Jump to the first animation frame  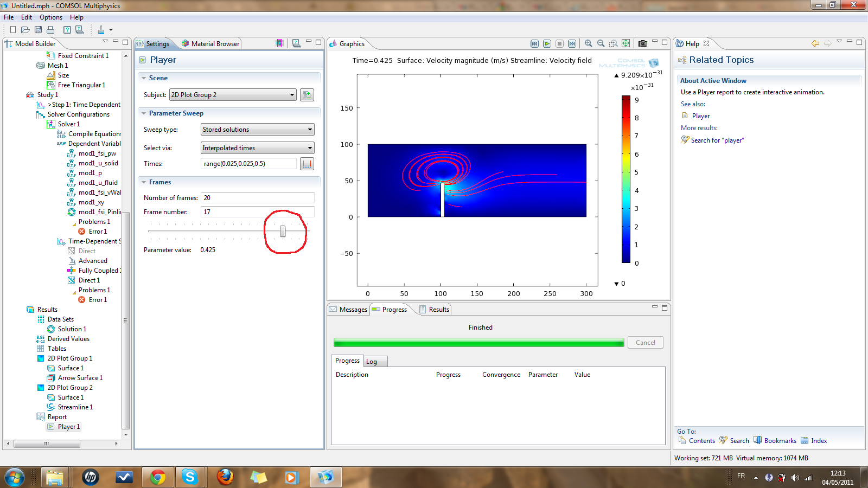coord(534,43)
